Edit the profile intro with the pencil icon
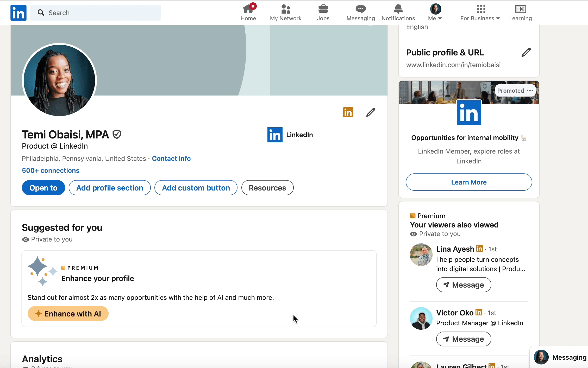588x368 pixels. click(371, 112)
